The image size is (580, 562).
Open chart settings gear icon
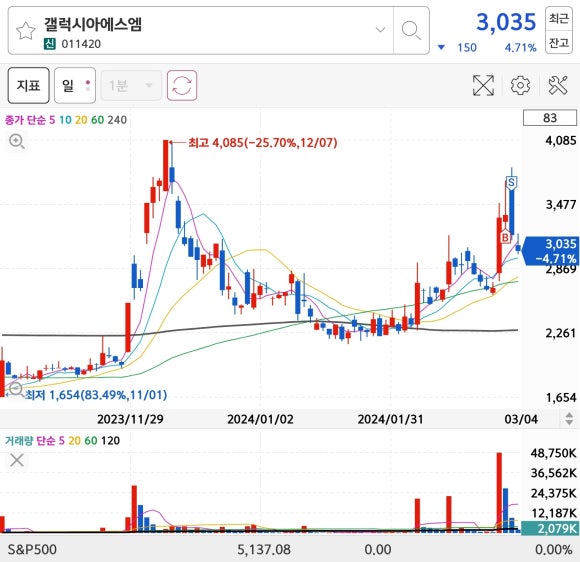[x=520, y=85]
